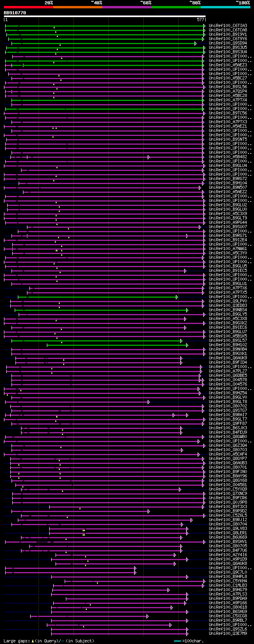Select label UniRef100_B9S3U4
Screen dimensions: 254x644
(228, 52)
